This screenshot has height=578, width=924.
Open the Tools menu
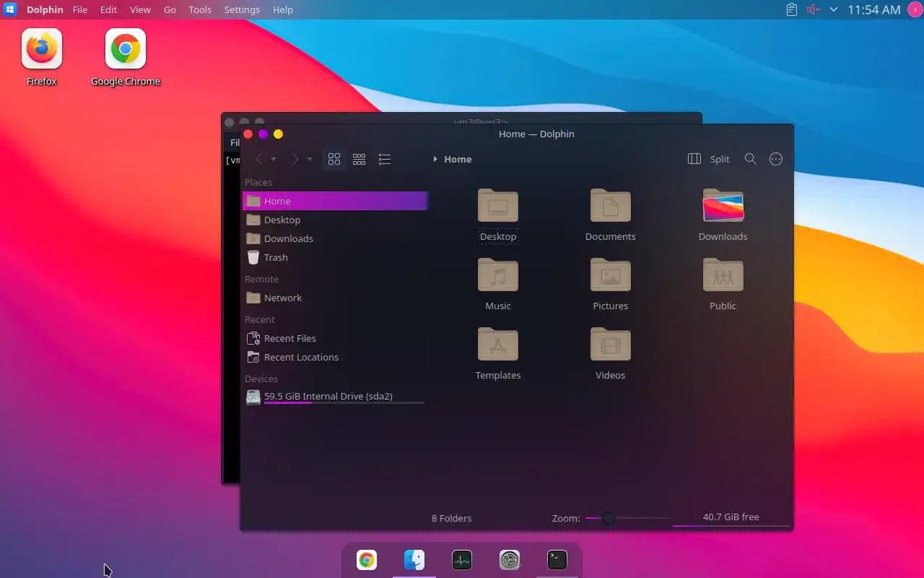point(200,9)
